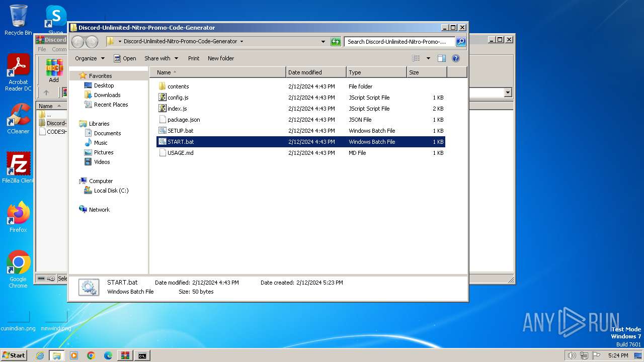Open address bar history dropdown arrow
Image resolution: width=644 pixels, height=362 pixels.
click(323, 42)
